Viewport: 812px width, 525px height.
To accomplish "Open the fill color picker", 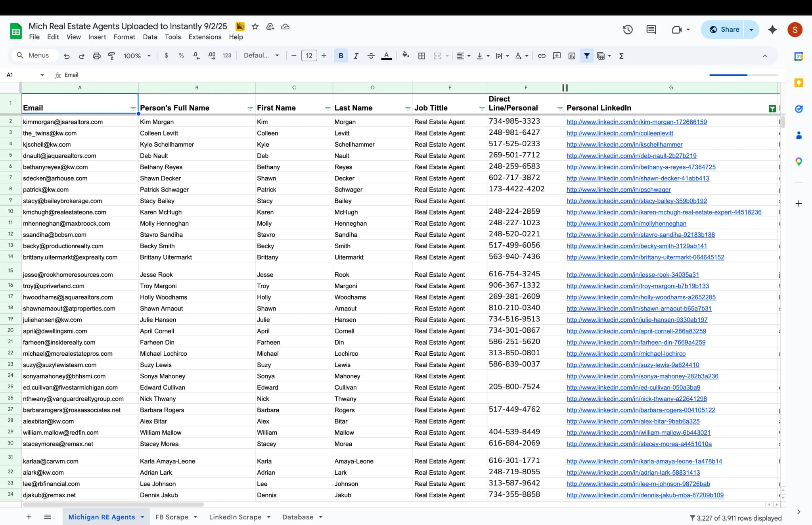I will pyautogui.click(x=405, y=55).
